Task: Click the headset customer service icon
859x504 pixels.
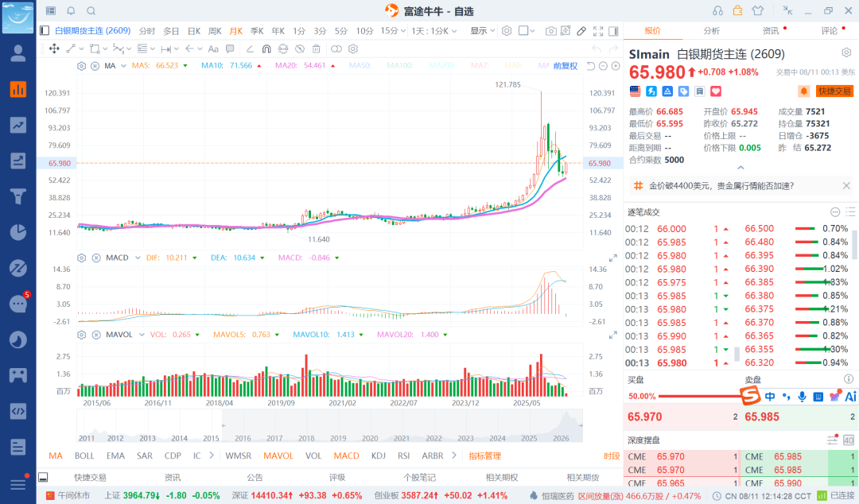Action: [717, 11]
